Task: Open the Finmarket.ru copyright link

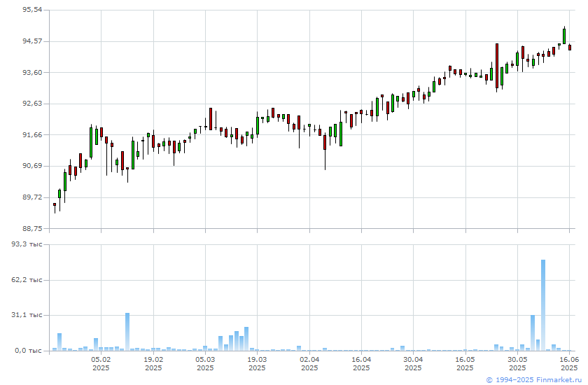Action: click(x=533, y=380)
